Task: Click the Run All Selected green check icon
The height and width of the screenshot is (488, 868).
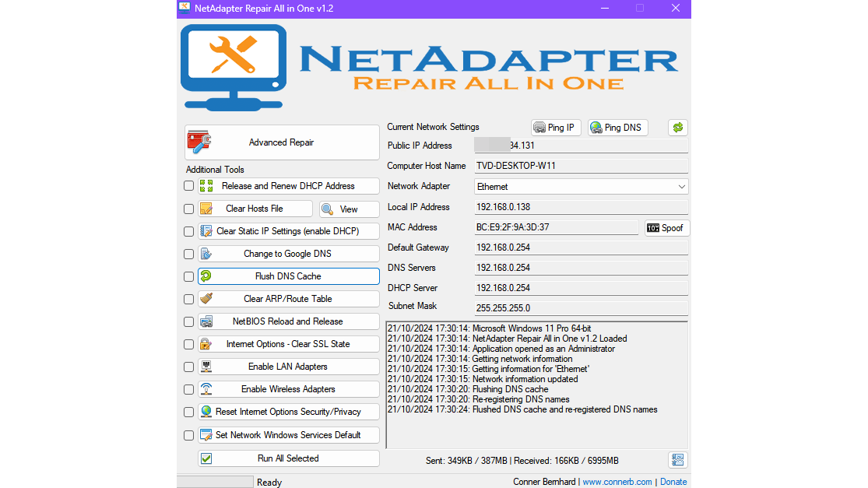Action: [206, 458]
